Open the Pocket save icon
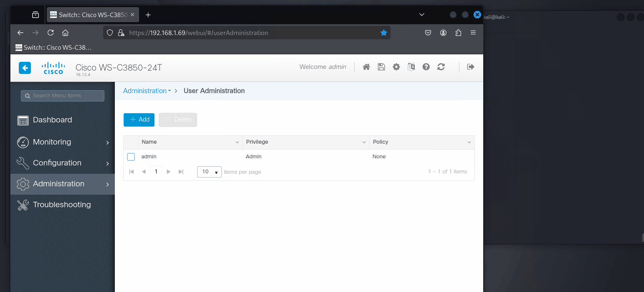Screen dimensions: 644x292 (428, 33)
